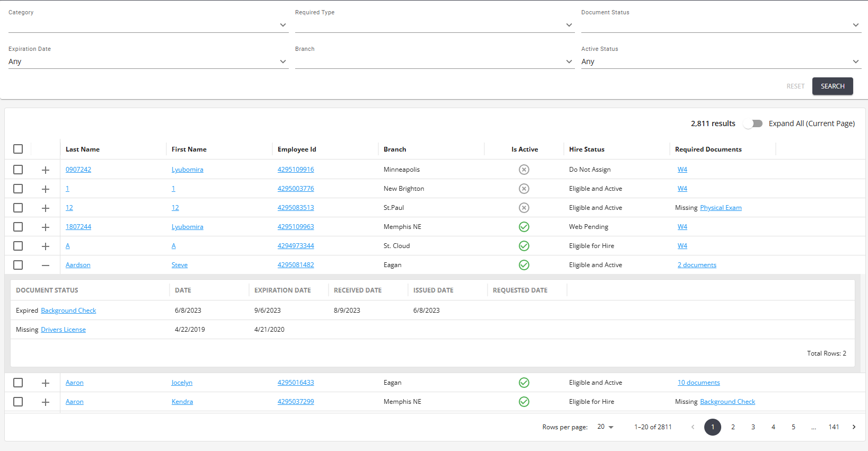The image size is (868, 451).
Task: Open W4 link for New Brighton row
Action: tap(683, 189)
